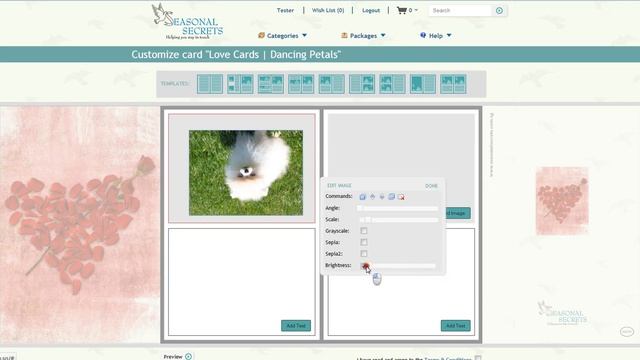This screenshot has width=640, height=360.
Task: Click the fourth Commands icon with overlapping squares
Action: tap(392, 197)
